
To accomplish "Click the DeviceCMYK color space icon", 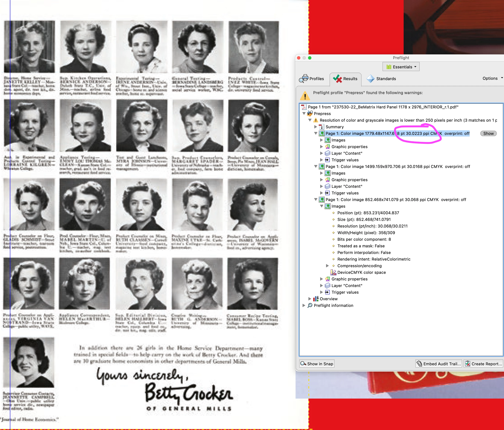I will pos(333,272).
